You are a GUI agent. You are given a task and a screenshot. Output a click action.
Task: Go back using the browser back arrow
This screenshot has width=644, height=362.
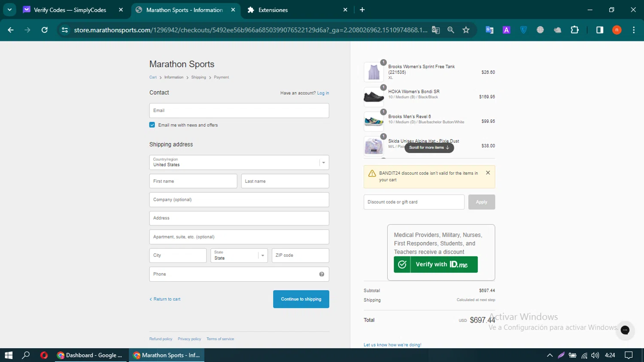click(11, 30)
